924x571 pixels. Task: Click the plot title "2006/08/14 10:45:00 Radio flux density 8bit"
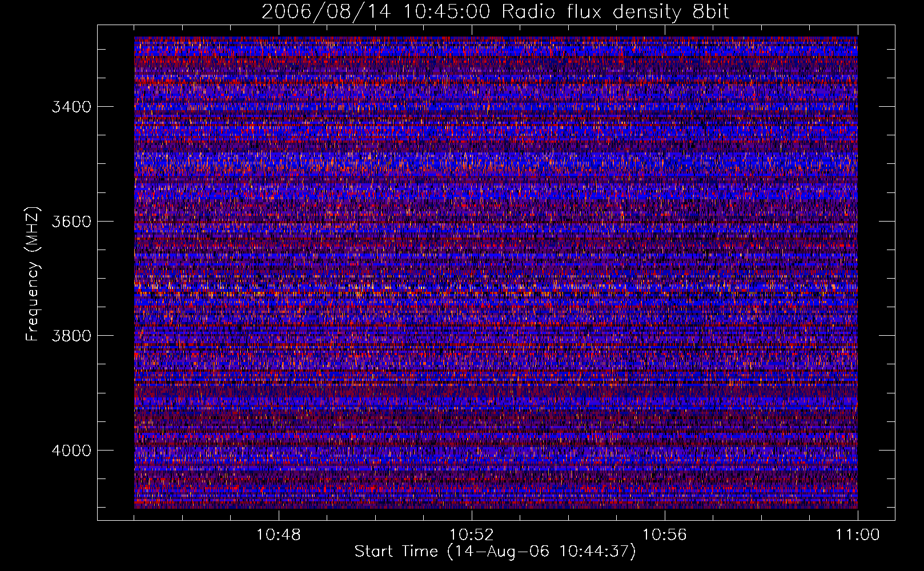pos(496,12)
